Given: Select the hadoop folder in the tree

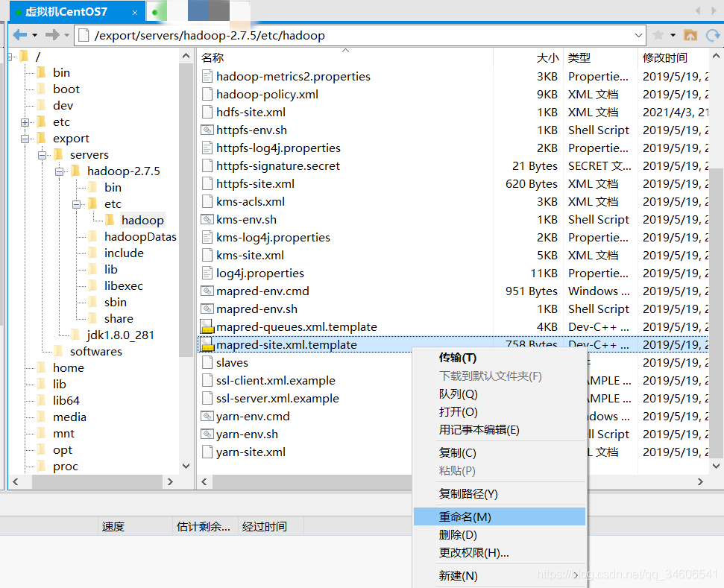Looking at the screenshot, I should point(142,221).
